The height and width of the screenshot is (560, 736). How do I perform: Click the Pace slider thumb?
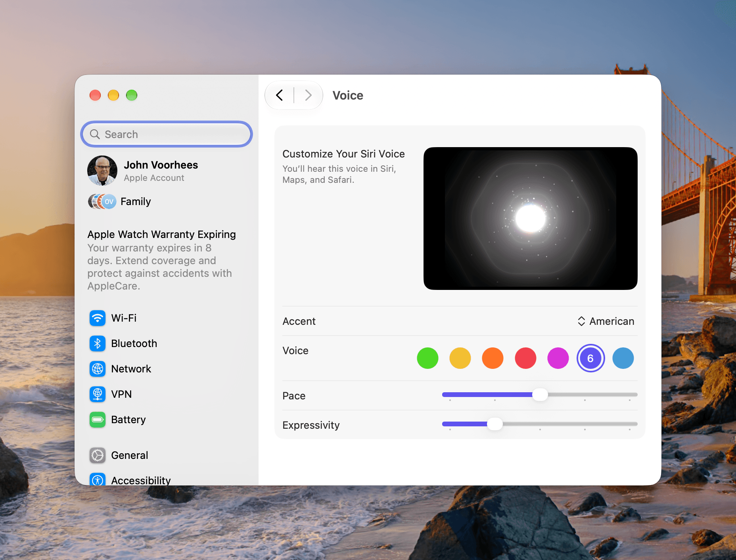tap(540, 395)
